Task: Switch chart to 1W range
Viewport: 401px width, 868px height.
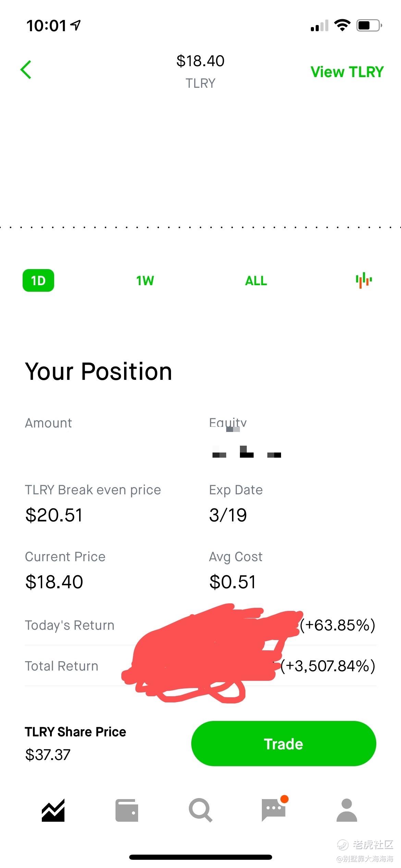Action: [x=145, y=281]
